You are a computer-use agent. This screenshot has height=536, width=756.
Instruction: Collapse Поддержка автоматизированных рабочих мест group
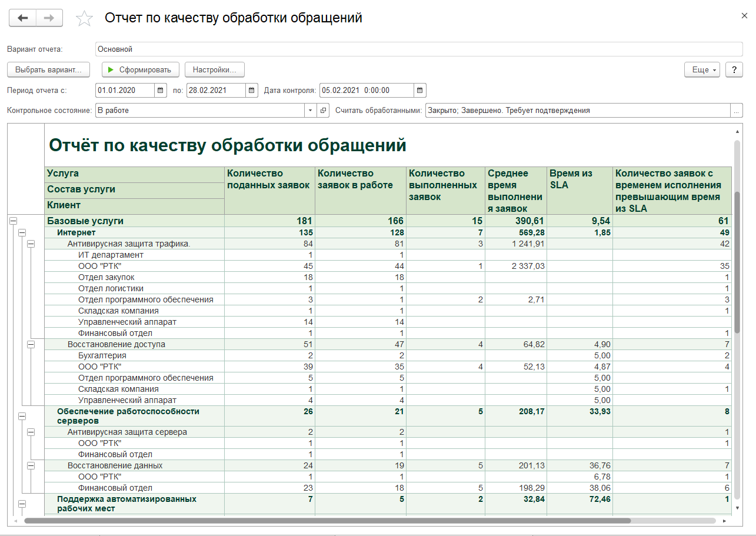click(22, 503)
